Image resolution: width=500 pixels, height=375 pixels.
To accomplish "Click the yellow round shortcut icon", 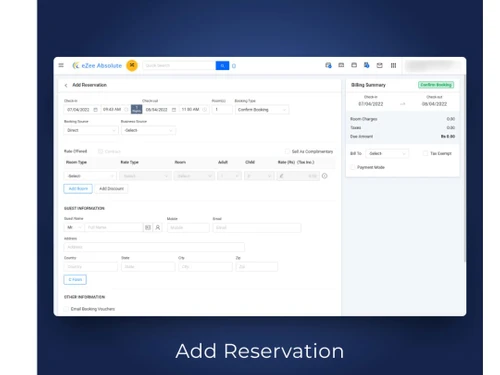I will (x=132, y=65).
